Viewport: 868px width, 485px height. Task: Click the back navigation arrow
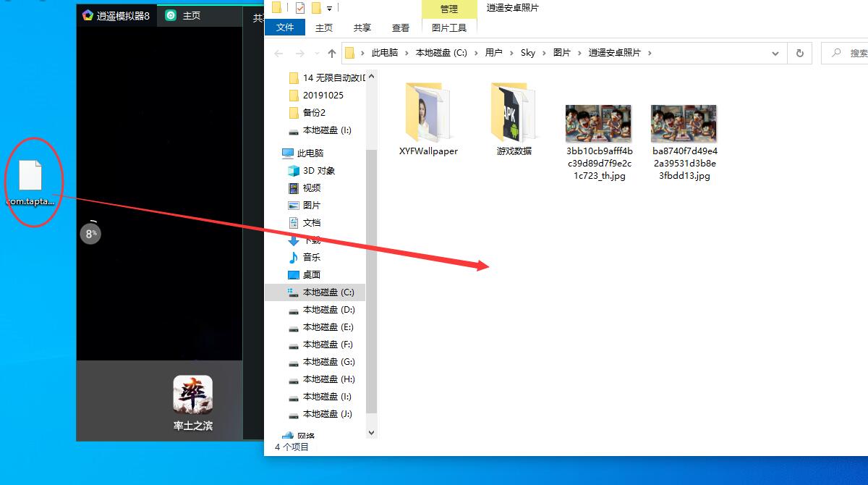tap(279, 53)
